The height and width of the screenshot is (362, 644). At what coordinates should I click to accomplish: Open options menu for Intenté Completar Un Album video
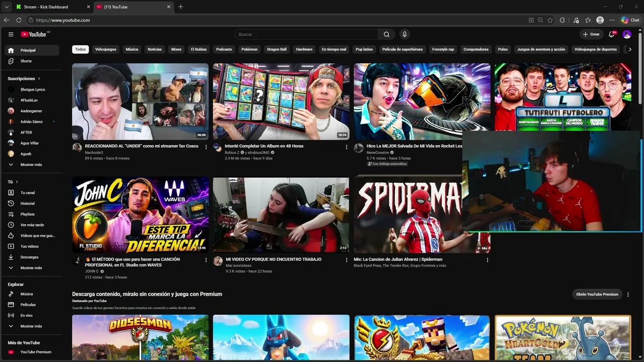click(x=346, y=147)
